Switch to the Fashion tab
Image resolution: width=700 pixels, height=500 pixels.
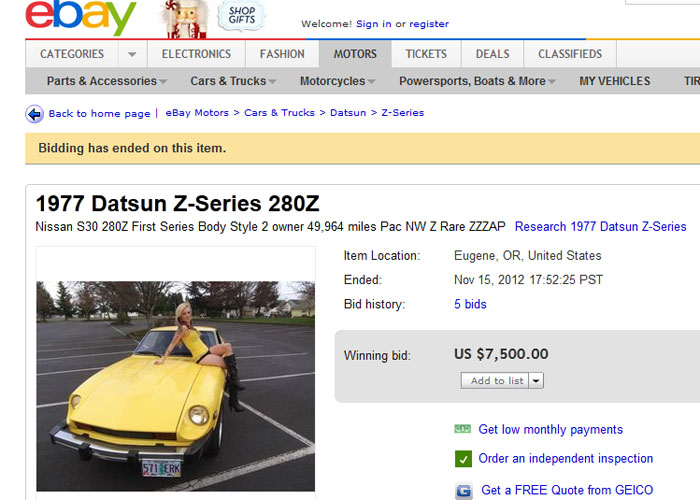pos(282,54)
